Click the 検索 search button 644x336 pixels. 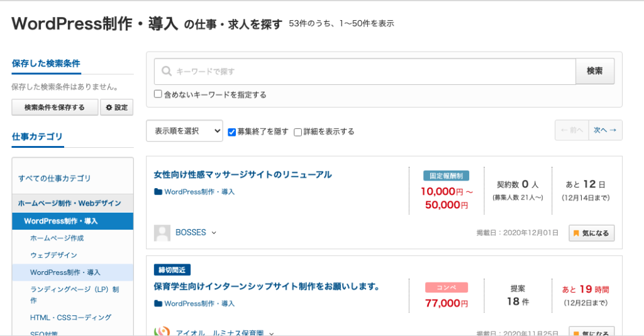pos(594,71)
